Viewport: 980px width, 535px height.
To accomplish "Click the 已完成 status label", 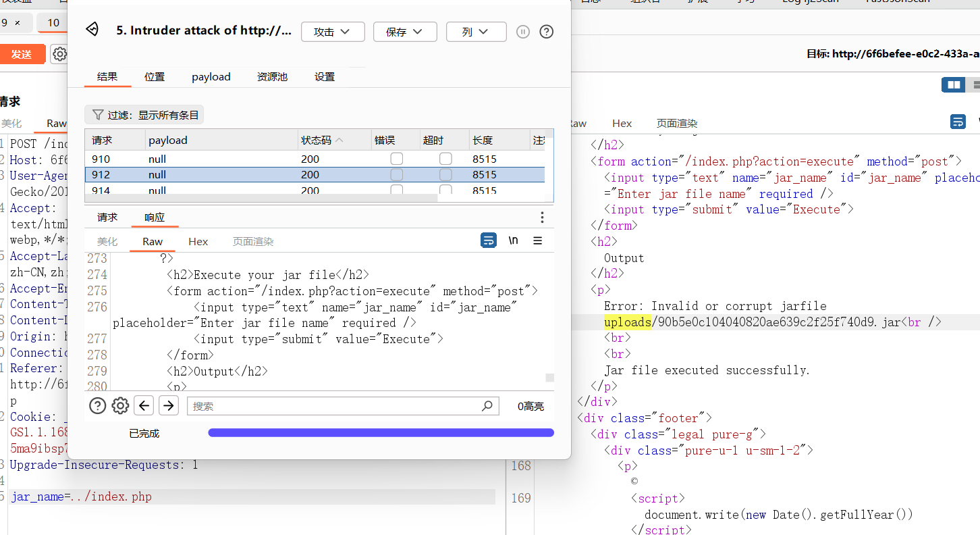I will coord(144,433).
